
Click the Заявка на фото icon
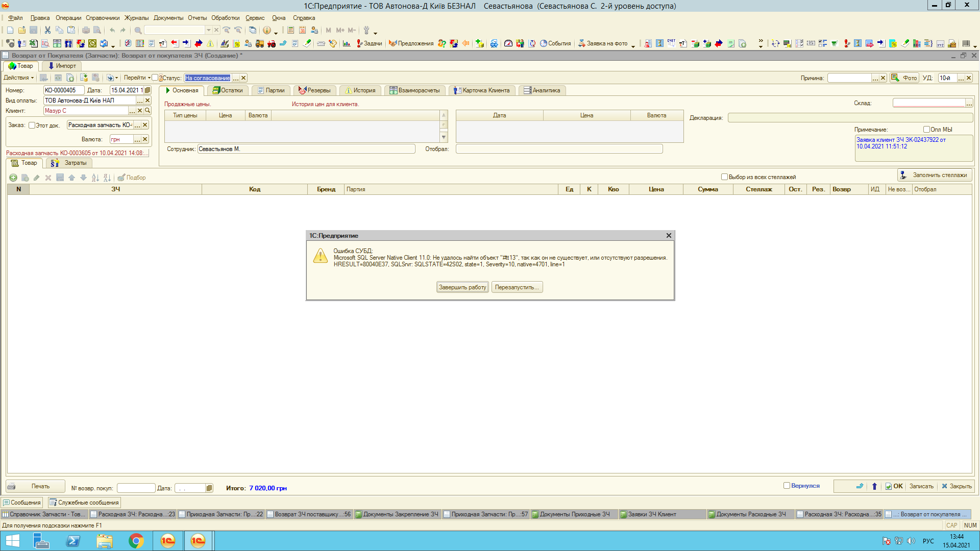click(581, 43)
